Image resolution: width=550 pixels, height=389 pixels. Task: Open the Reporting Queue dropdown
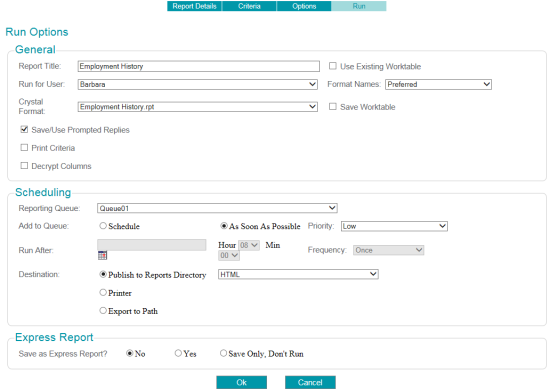[x=217, y=208]
